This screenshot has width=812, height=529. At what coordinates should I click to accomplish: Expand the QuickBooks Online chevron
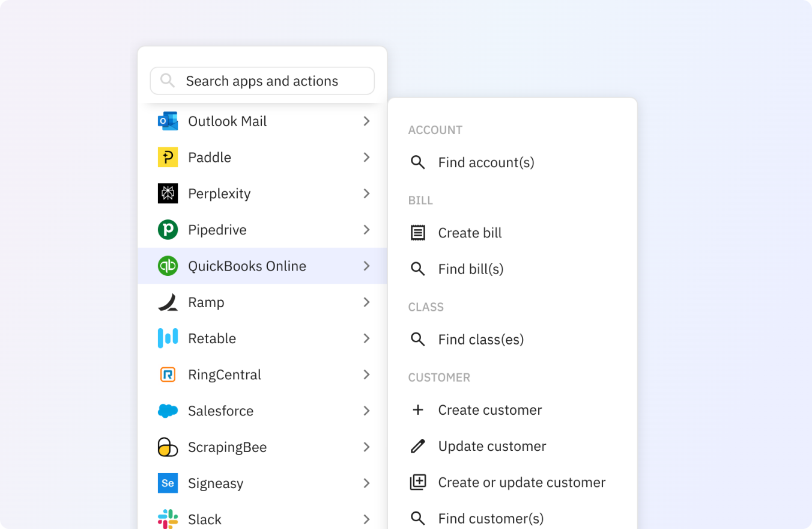[x=366, y=266]
